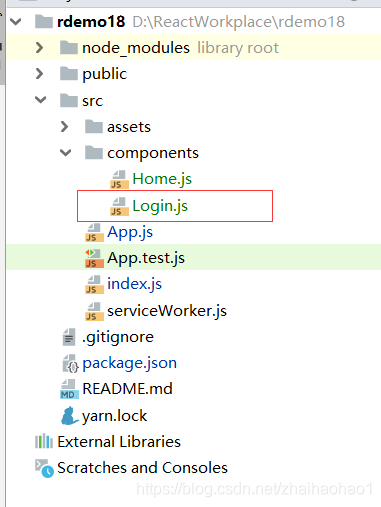Click the D:\ReactWorkplace\rdemo18 path text
The width and height of the screenshot is (381, 507).
click(239, 22)
